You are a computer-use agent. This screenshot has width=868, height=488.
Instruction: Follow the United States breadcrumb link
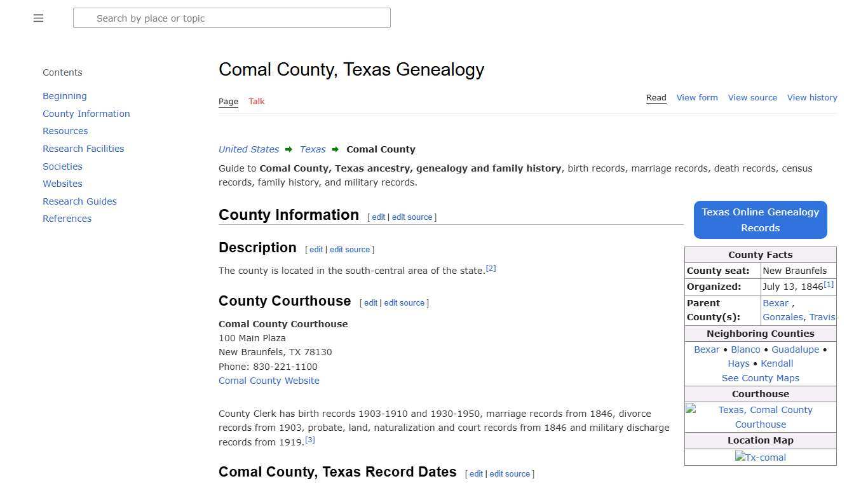pos(248,149)
